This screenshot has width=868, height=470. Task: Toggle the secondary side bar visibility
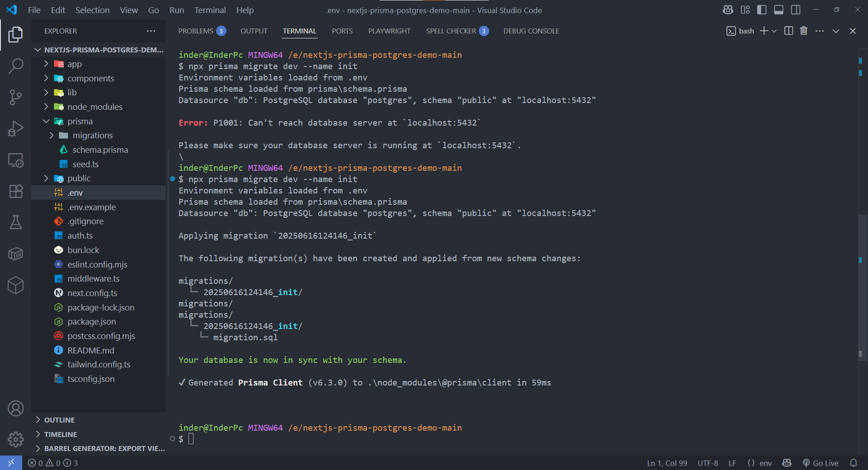tap(796, 10)
